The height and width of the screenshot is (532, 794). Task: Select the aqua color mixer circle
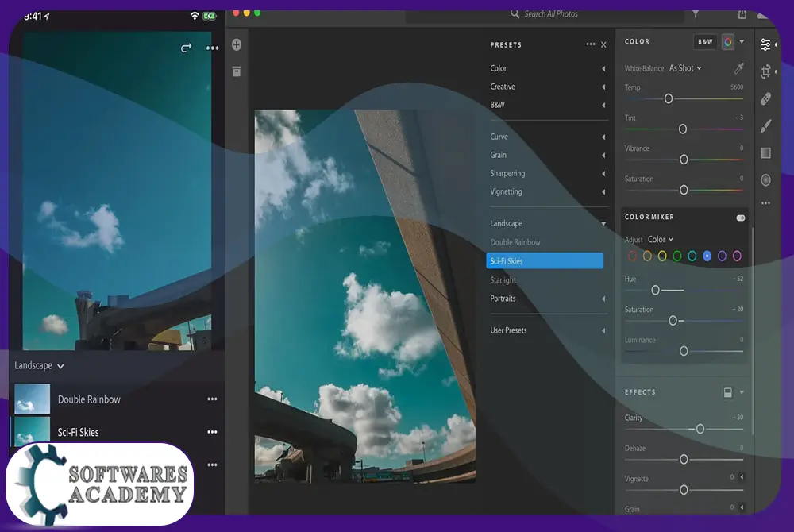(x=692, y=256)
